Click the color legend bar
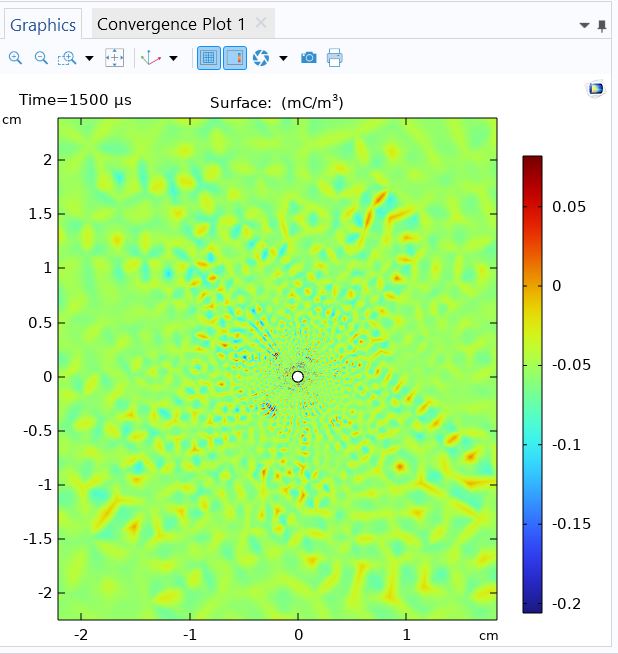618x654 pixels. tap(532, 383)
